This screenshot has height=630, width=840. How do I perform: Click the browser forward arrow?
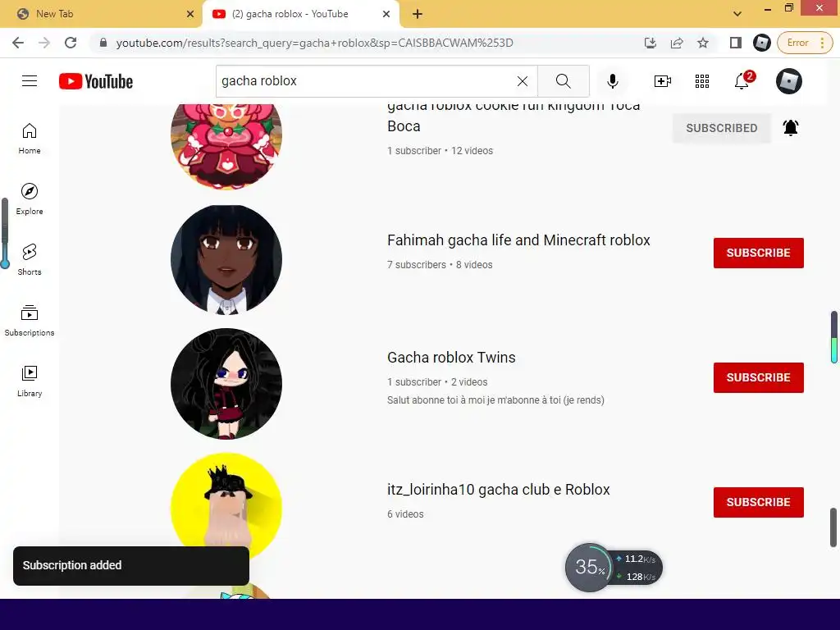[44, 43]
